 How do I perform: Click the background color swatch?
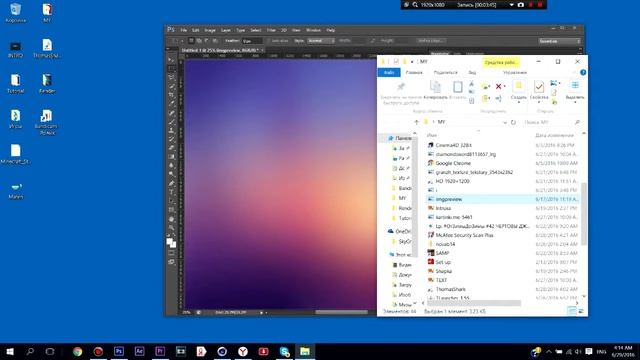(173, 245)
